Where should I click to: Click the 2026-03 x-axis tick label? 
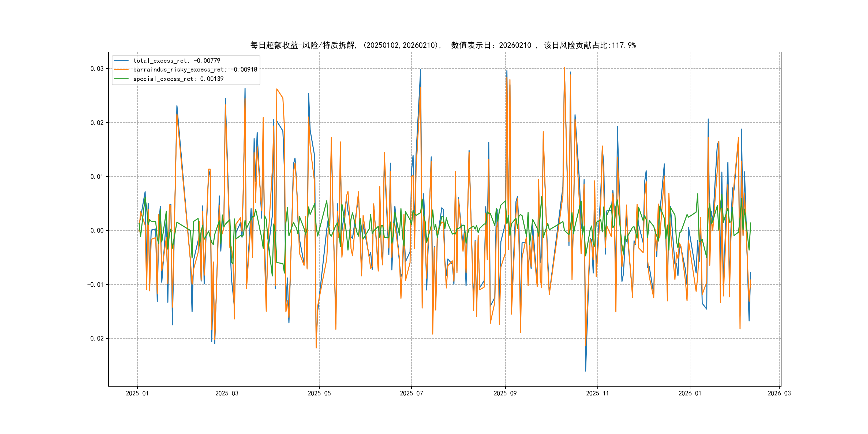[x=779, y=393]
